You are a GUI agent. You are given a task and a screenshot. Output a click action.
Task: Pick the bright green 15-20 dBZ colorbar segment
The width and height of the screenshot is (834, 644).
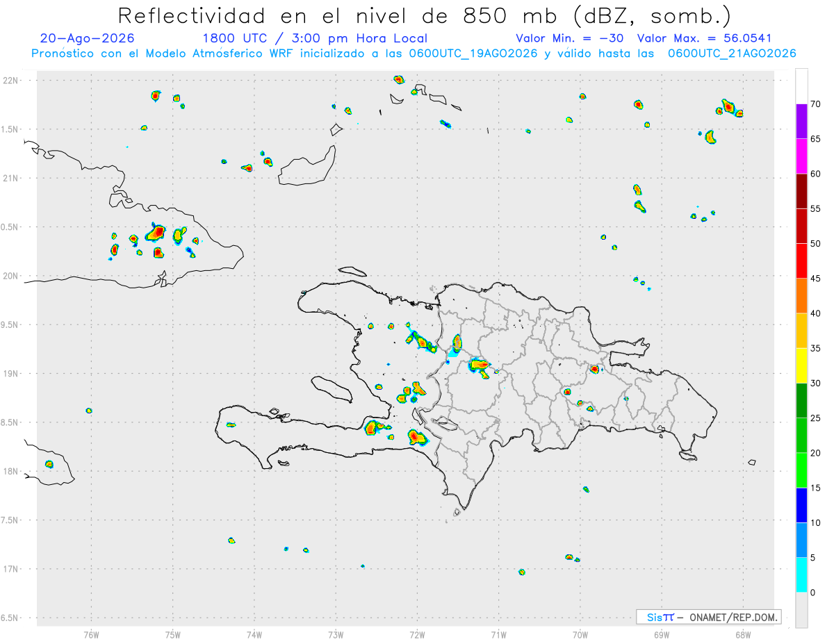click(801, 470)
